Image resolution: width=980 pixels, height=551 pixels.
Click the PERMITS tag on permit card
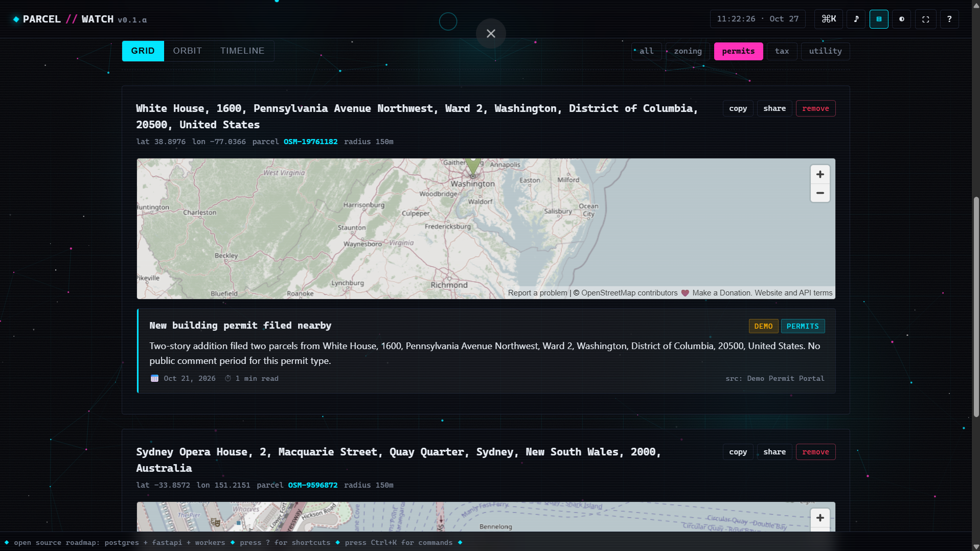pyautogui.click(x=803, y=326)
